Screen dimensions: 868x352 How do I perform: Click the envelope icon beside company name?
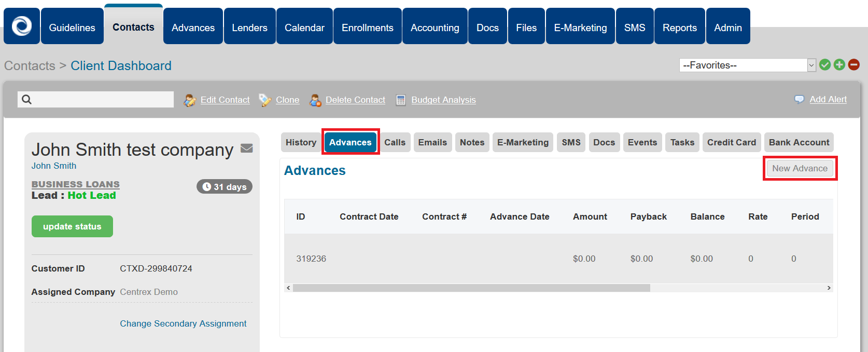[x=247, y=148]
